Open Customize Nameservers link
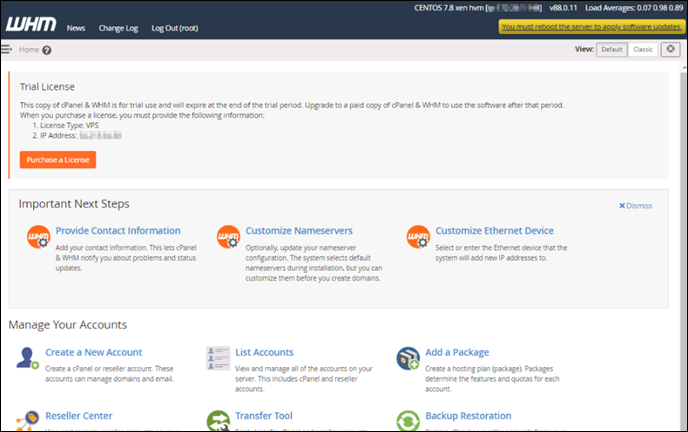Image resolution: width=688 pixels, height=432 pixels. pos(299,231)
